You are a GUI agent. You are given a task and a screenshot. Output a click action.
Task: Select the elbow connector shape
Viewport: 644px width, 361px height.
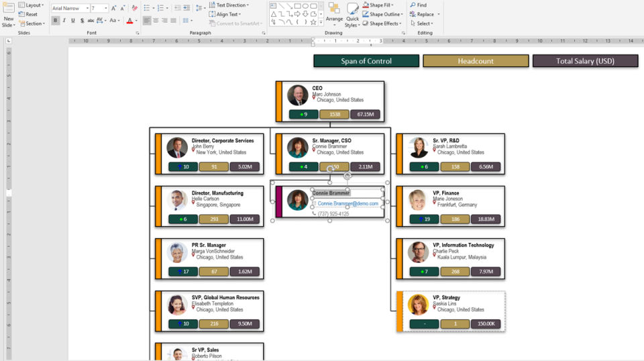coord(281,14)
